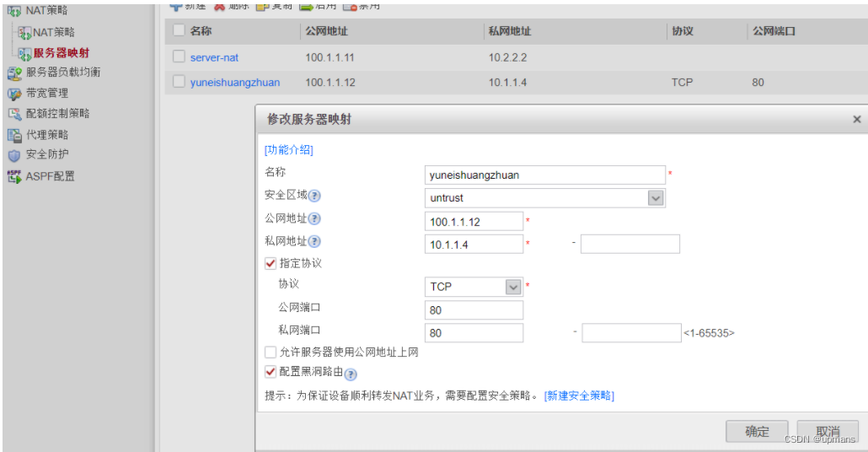Focus the 私网地址 start input
This screenshot has height=452, width=868.
coord(474,245)
